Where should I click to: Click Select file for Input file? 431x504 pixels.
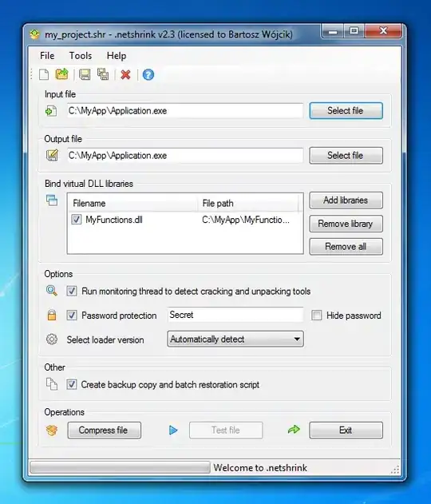coord(346,111)
